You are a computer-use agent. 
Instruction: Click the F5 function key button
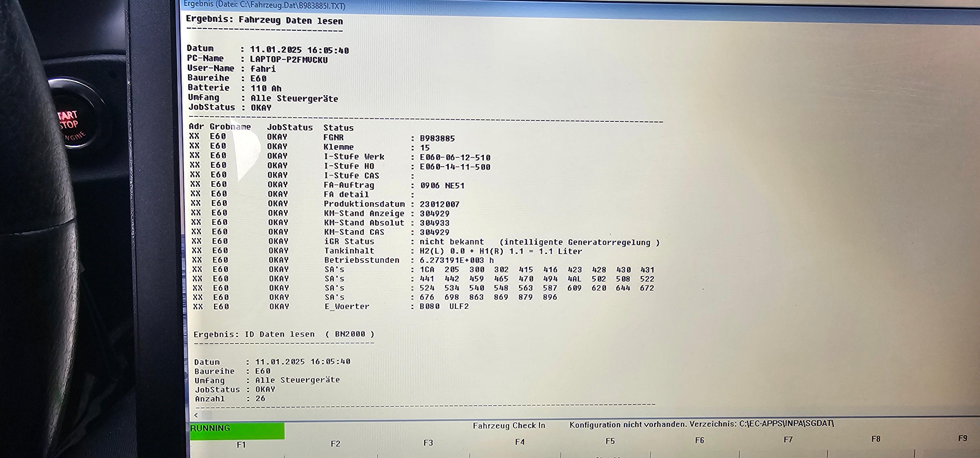[610, 441]
